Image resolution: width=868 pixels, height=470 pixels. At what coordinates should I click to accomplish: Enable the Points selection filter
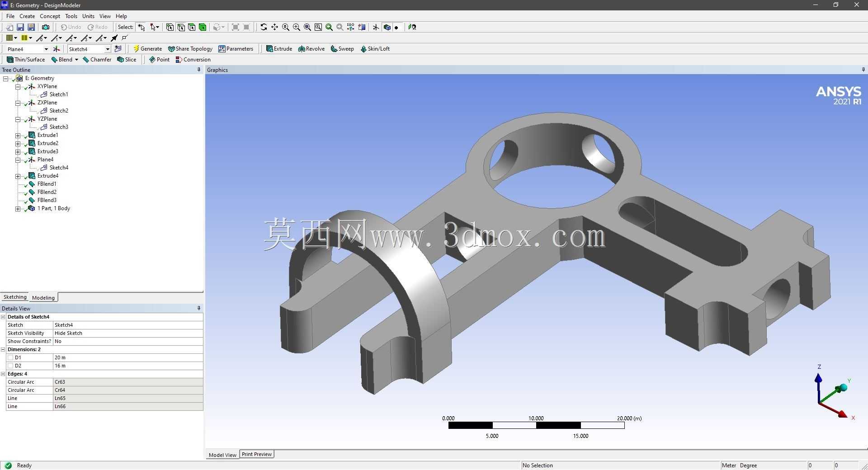[170, 27]
